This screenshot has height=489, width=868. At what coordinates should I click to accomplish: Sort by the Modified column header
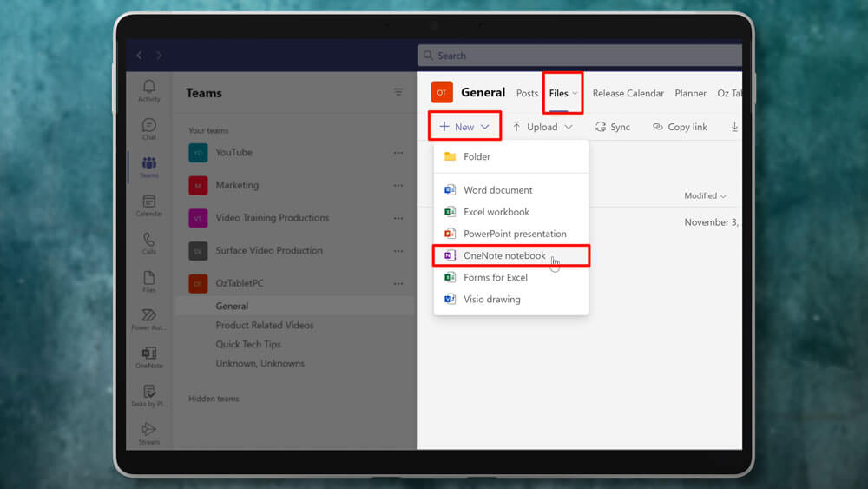[705, 196]
